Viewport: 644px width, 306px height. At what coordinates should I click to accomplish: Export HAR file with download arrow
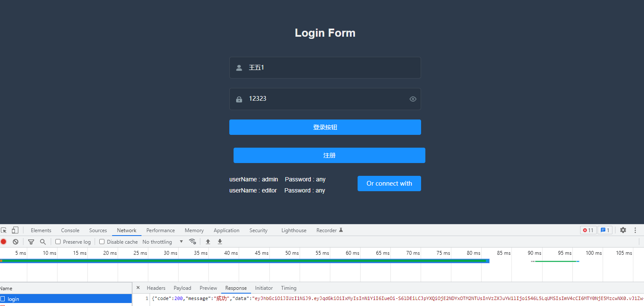219,242
